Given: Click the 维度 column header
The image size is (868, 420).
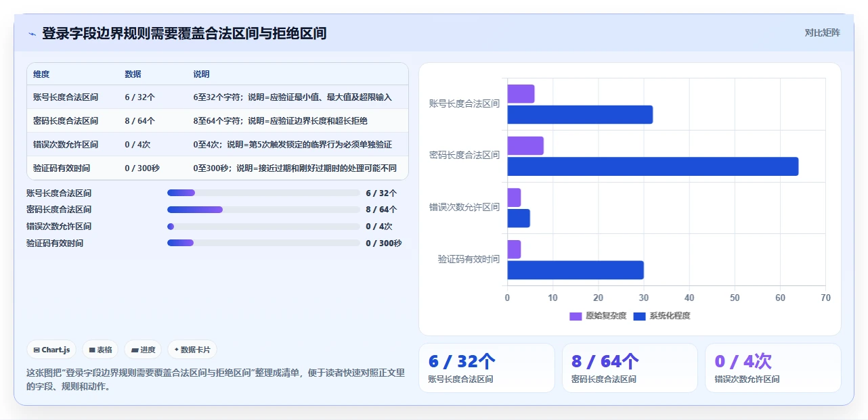Looking at the screenshot, I should click(x=41, y=74).
